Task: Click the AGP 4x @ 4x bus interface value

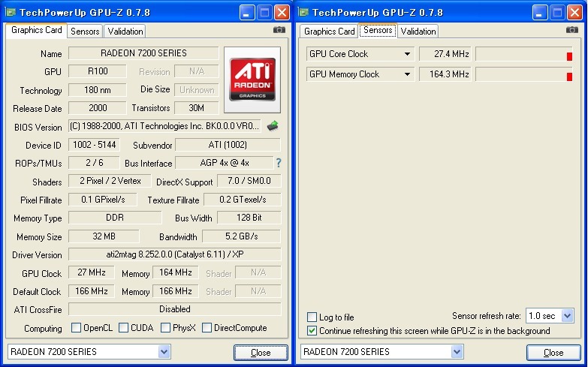Action: (x=225, y=163)
